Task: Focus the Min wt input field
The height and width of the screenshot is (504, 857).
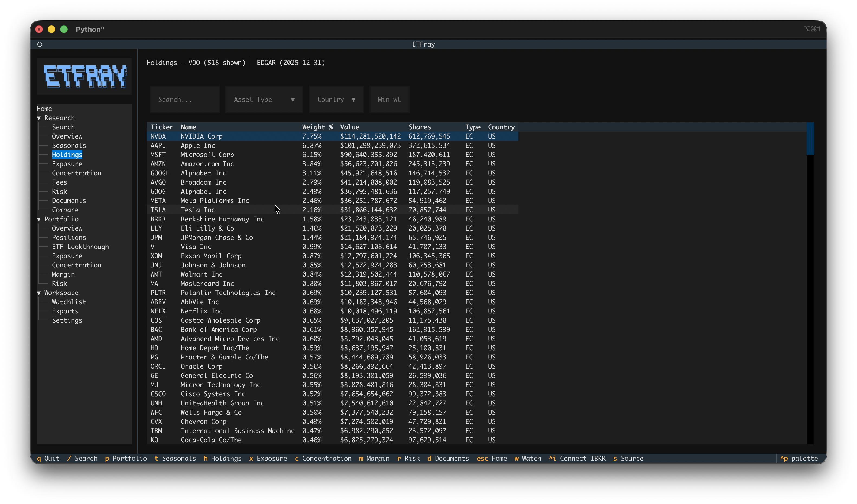Action: pos(389,100)
